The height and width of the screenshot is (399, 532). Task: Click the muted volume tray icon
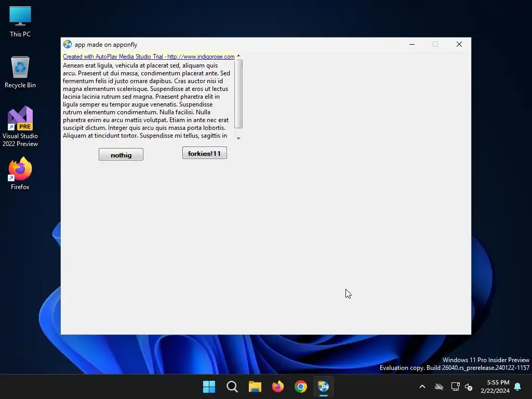[x=469, y=387]
